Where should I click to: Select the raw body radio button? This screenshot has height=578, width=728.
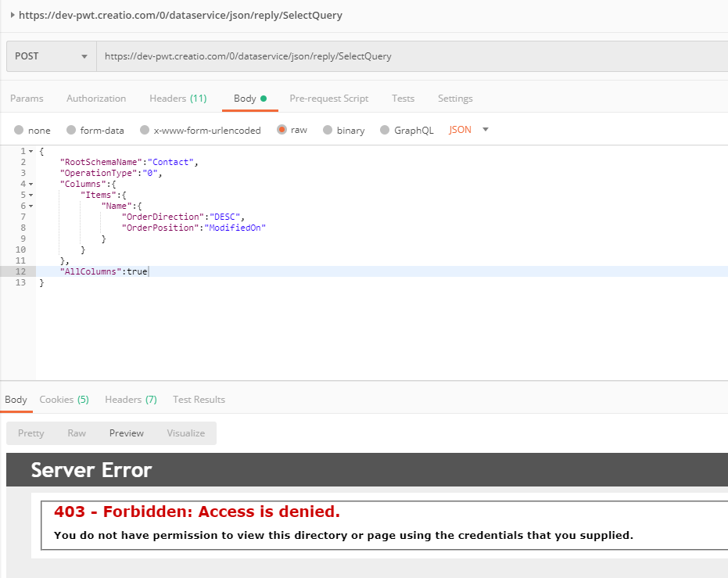(282, 130)
